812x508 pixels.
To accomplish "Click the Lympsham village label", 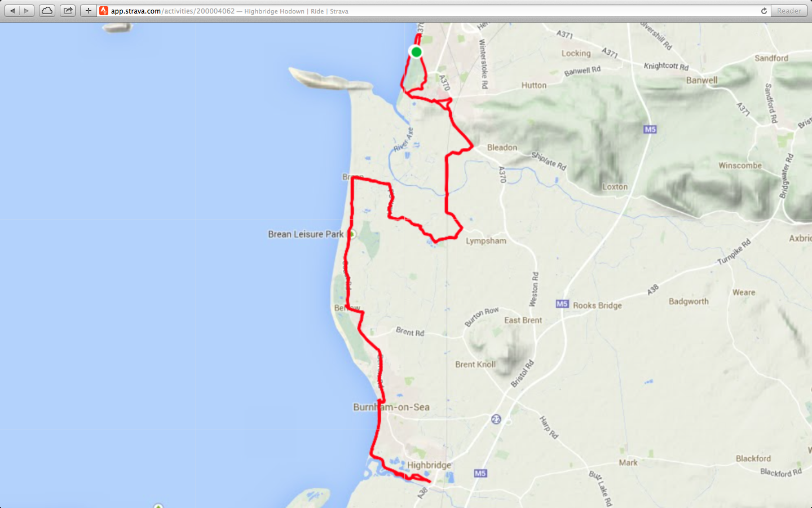I will pos(486,241).
